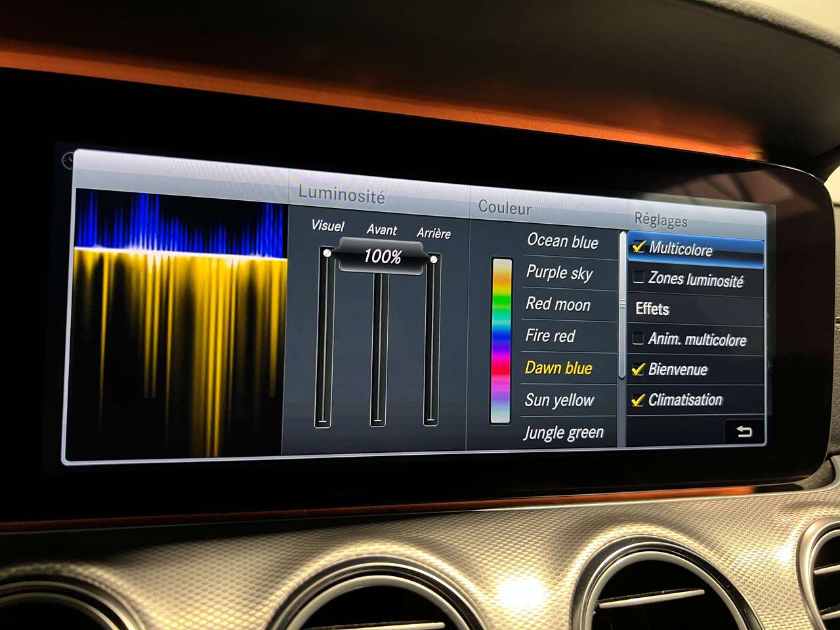This screenshot has height=630, width=840.
Task: Select Ocean blue color
Action: 562,241
